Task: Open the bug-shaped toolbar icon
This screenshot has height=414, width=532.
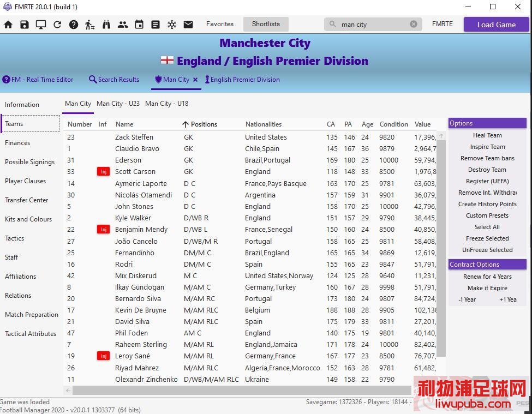Action: (172, 25)
